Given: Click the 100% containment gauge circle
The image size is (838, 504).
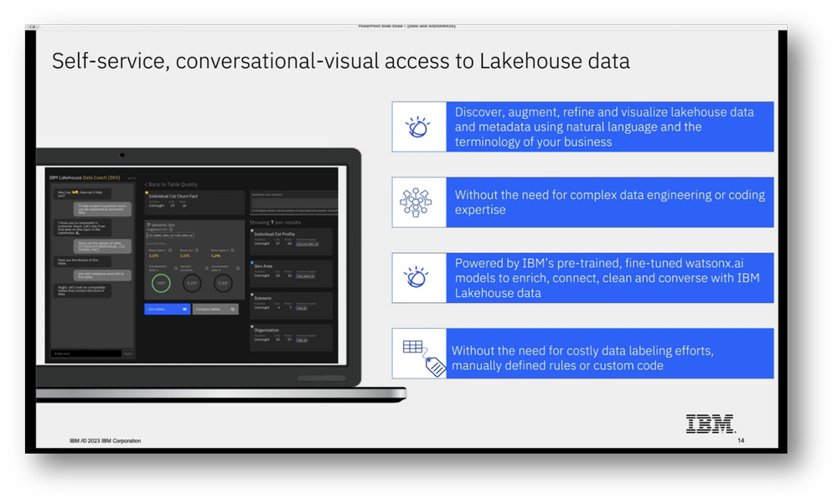Looking at the screenshot, I should pyautogui.click(x=161, y=283).
